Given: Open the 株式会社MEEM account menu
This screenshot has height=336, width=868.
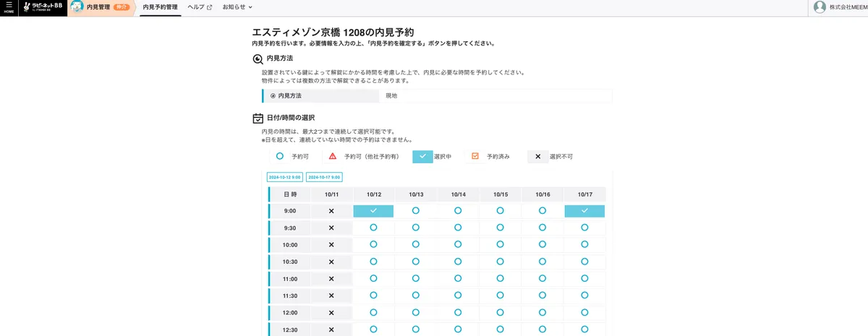Looking at the screenshot, I should tap(848, 7).
